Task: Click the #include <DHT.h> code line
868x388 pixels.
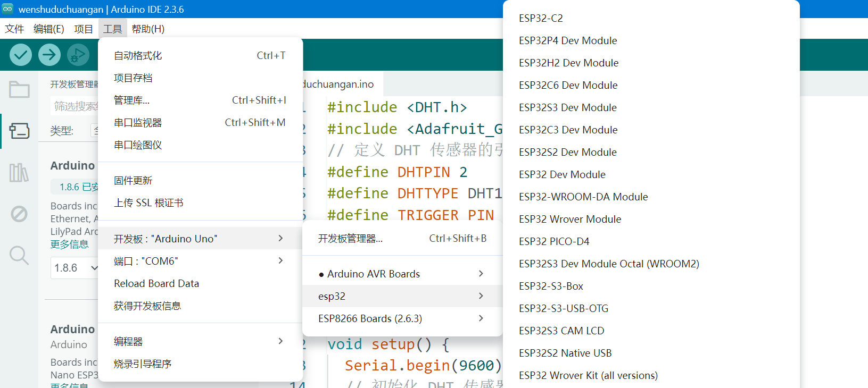Action: tap(397, 107)
